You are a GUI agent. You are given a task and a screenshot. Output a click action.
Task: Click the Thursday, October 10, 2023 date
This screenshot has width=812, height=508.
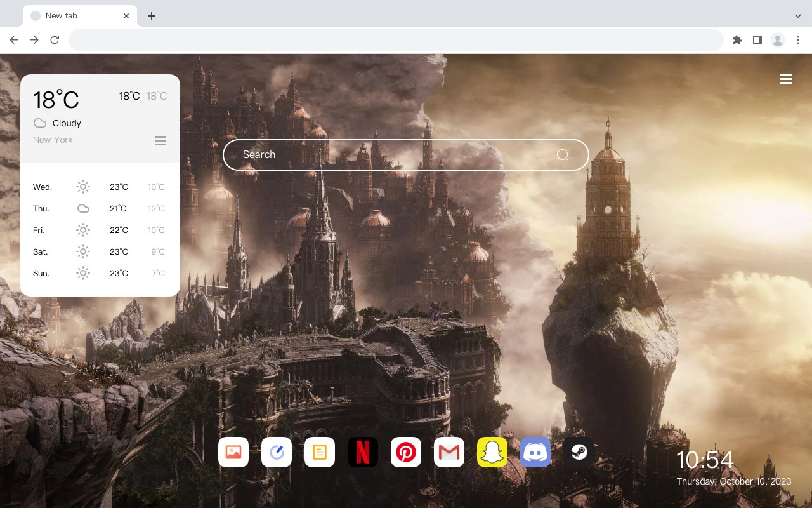pyautogui.click(x=734, y=481)
